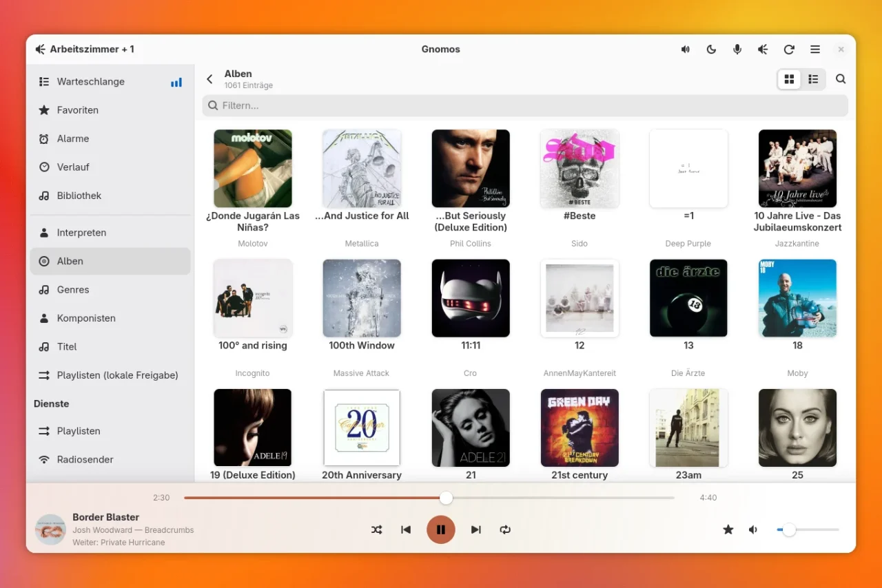The width and height of the screenshot is (882, 588).
Task: Go to Favoriten in the sidebar
Action: coord(110,110)
